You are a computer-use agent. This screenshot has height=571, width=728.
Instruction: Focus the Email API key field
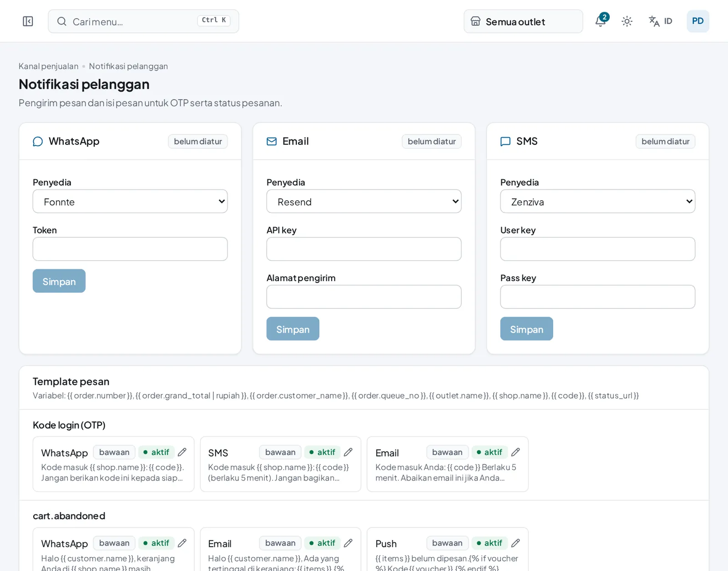coord(364,249)
